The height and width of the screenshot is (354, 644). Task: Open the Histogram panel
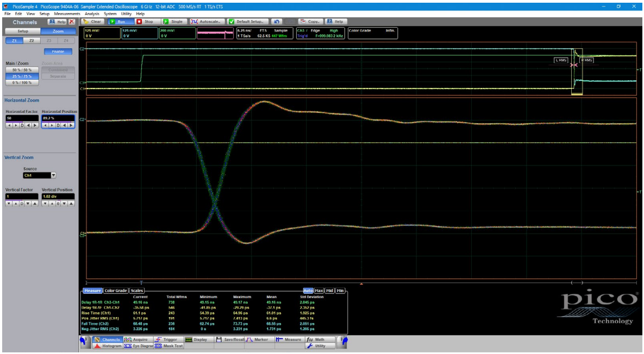(109, 346)
